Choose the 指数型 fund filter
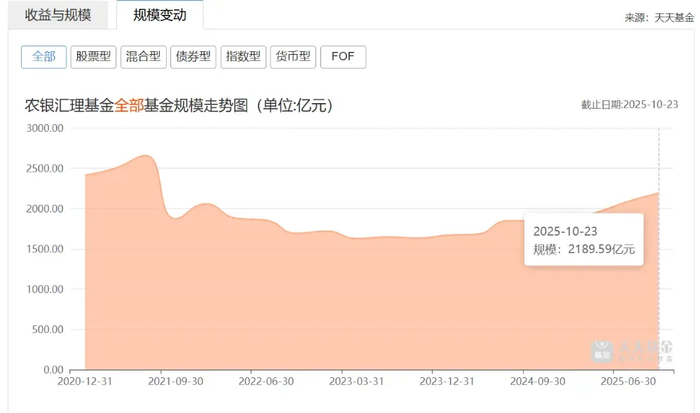 click(243, 57)
